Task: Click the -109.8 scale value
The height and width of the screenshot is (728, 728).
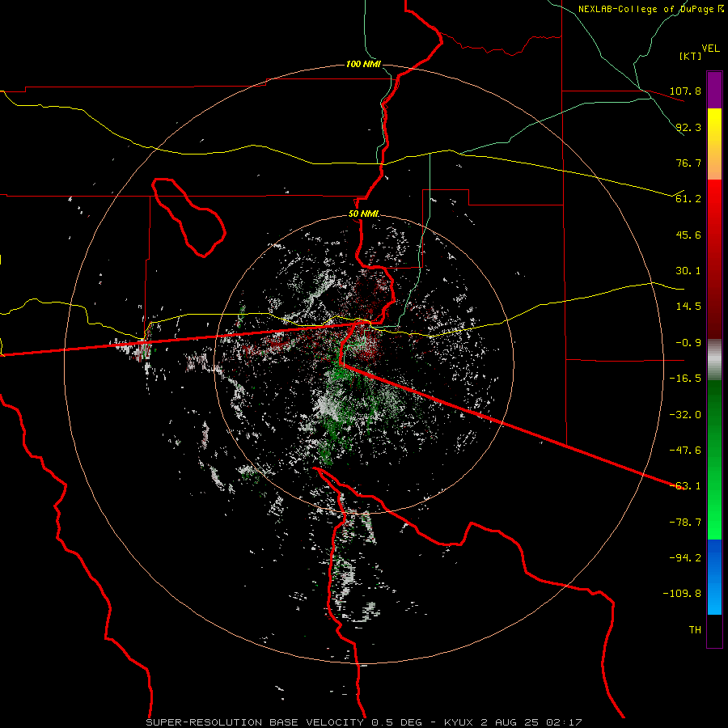Action: [682, 594]
